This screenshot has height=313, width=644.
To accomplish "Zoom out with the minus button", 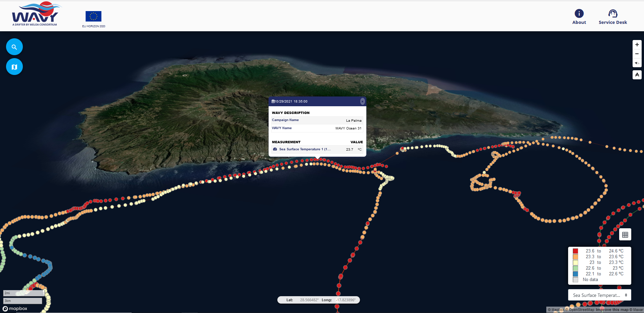I will 637,54.
